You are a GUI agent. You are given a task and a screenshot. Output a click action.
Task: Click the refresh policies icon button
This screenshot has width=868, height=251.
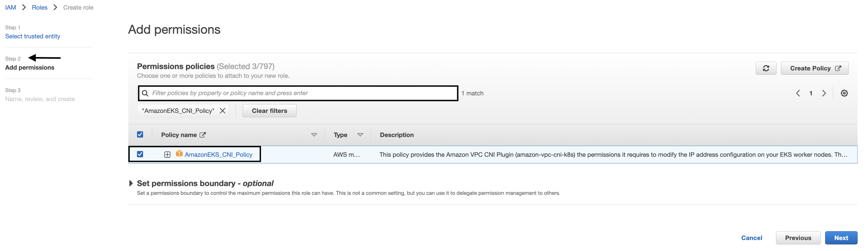(766, 68)
